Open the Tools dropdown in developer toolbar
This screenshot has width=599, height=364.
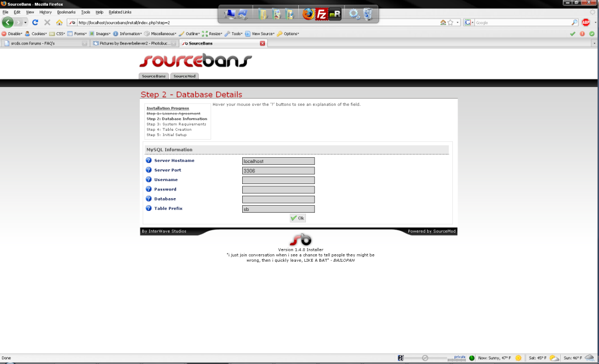click(233, 33)
